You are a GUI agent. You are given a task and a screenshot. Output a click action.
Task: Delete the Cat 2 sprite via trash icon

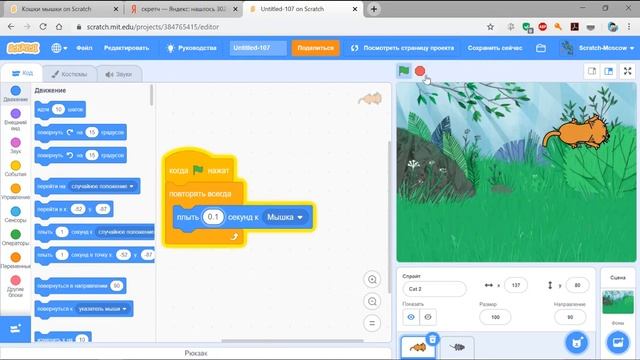[432, 339]
